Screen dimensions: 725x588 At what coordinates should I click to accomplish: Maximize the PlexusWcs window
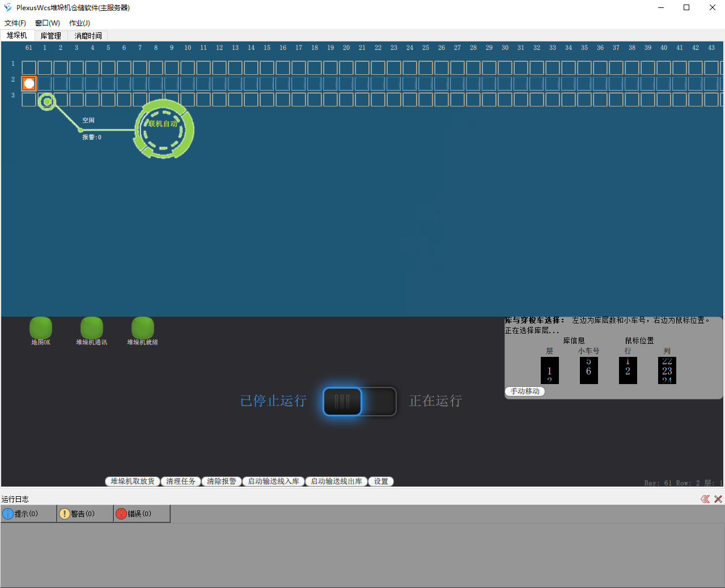coord(686,7)
